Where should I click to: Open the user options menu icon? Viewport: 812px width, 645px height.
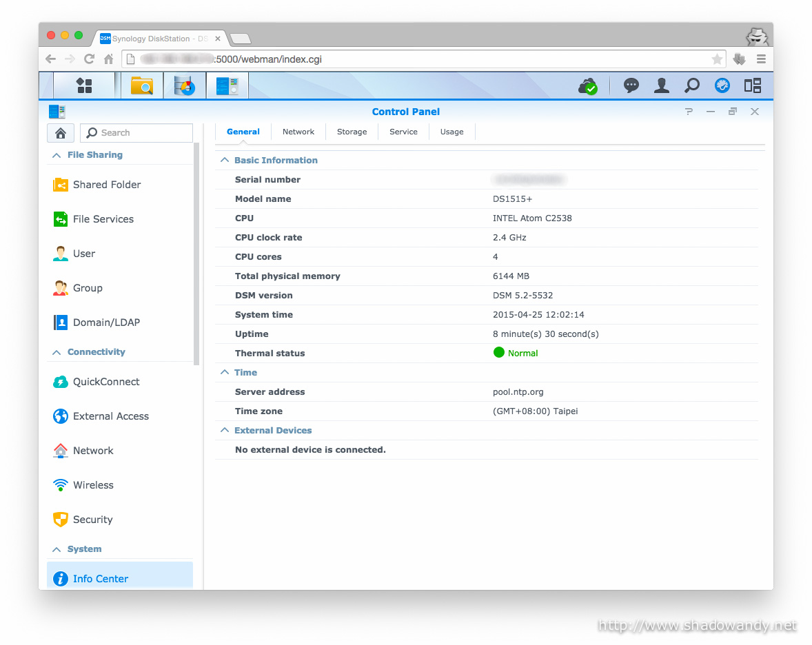point(661,85)
